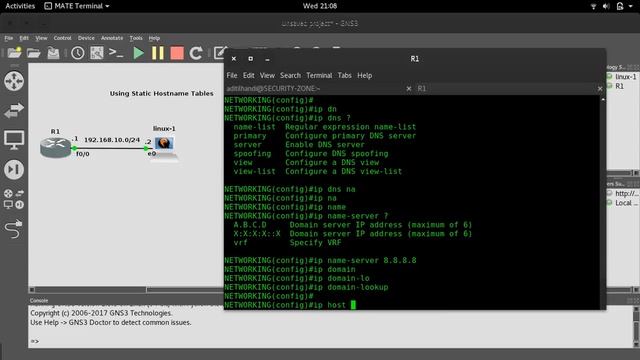Viewport: 640px width, 360px height.
Task: Click the Add a note icon
Action: coord(220,53)
